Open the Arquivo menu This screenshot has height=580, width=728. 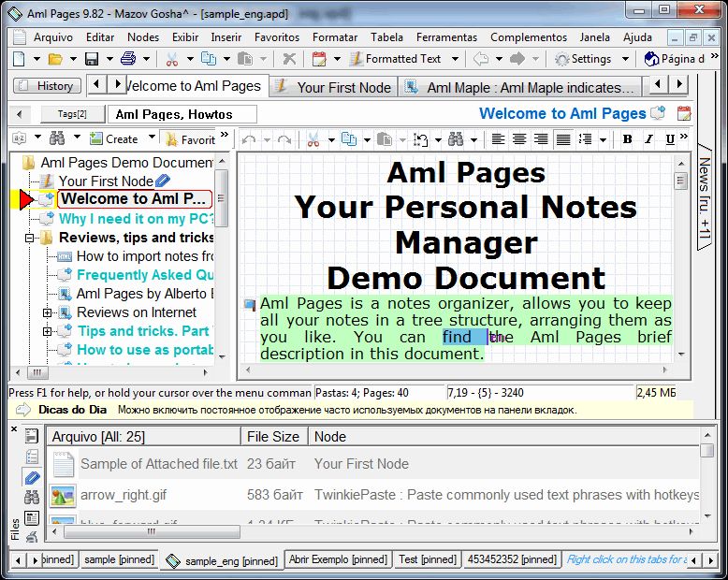tap(53, 37)
